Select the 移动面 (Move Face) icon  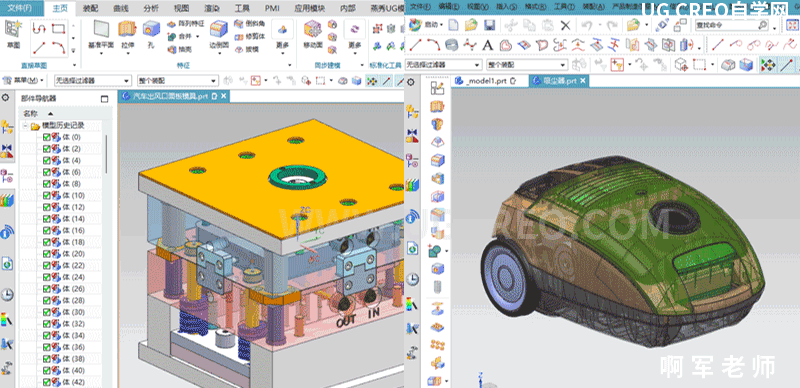pyautogui.click(x=313, y=35)
